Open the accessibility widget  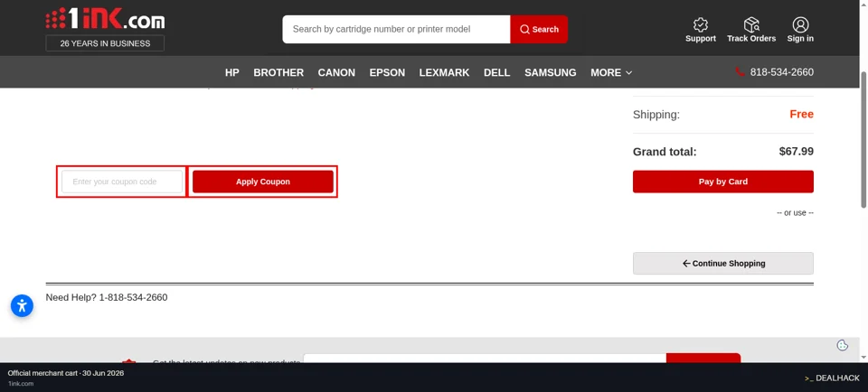pyautogui.click(x=22, y=306)
